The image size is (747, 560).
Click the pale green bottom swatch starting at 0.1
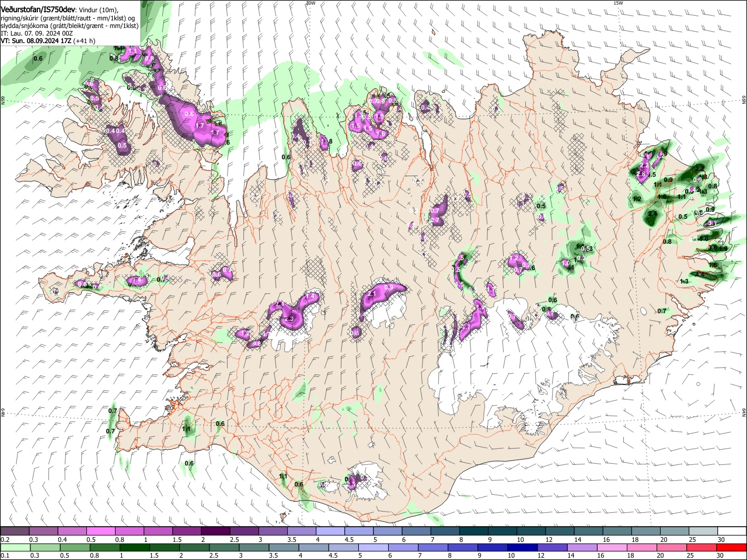pos(15,548)
